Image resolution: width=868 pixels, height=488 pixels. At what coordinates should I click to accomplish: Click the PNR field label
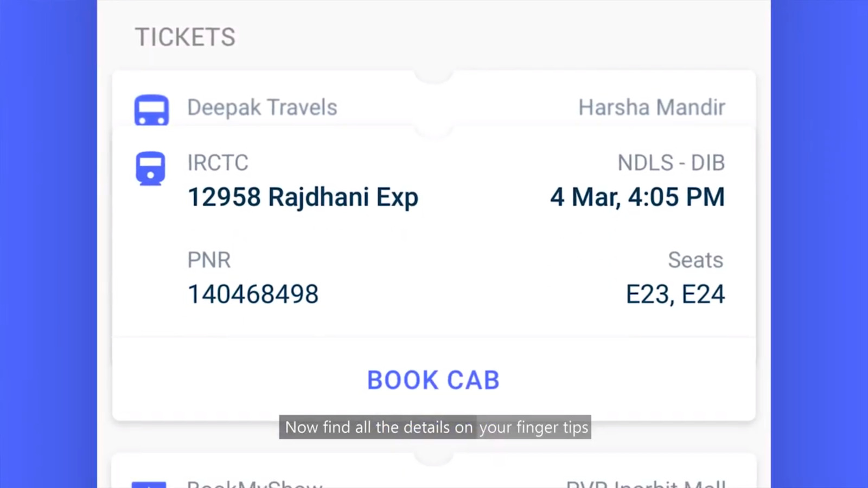(x=209, y=260)
